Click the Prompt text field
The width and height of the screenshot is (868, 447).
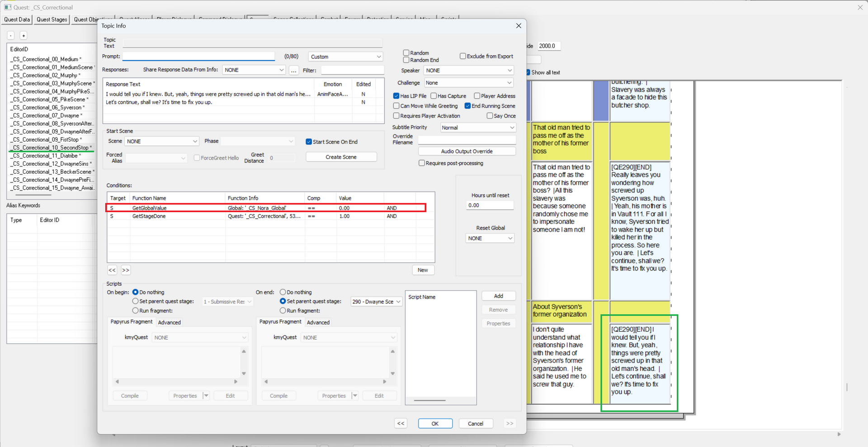199,56
